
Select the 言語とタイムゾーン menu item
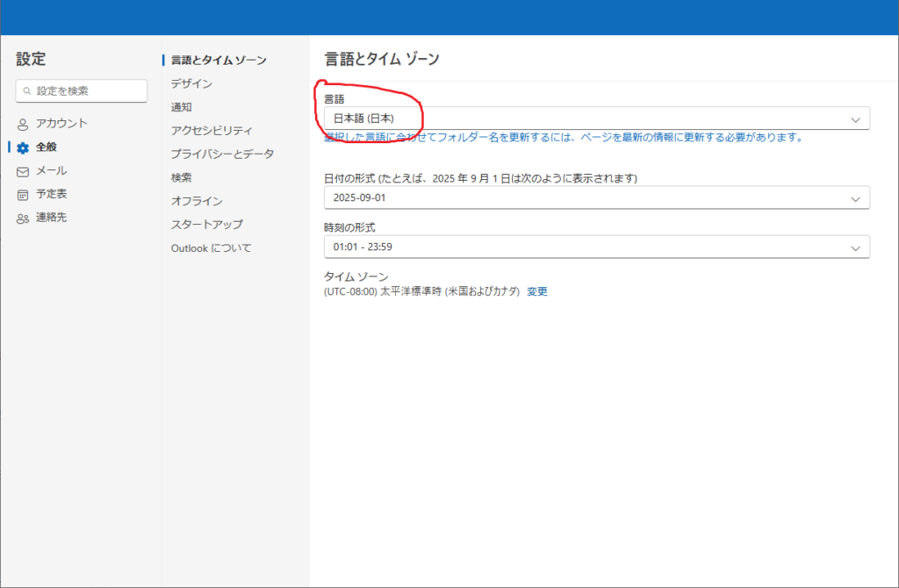click(x=219, y=61)
